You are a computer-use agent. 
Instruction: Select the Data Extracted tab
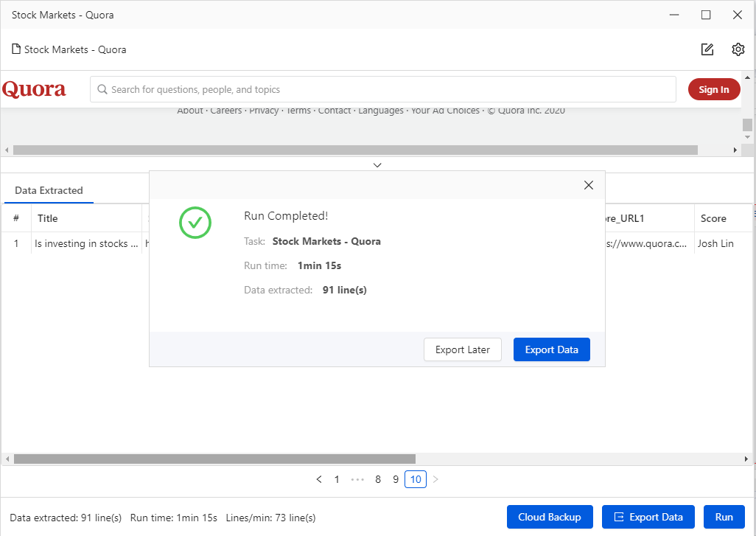[49, 190]
